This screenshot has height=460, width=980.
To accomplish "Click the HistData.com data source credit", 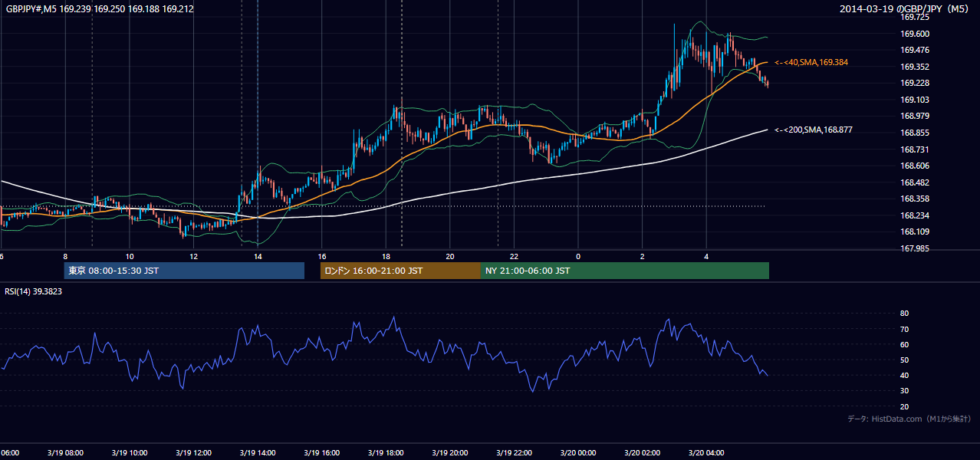I will click(909, 419).
